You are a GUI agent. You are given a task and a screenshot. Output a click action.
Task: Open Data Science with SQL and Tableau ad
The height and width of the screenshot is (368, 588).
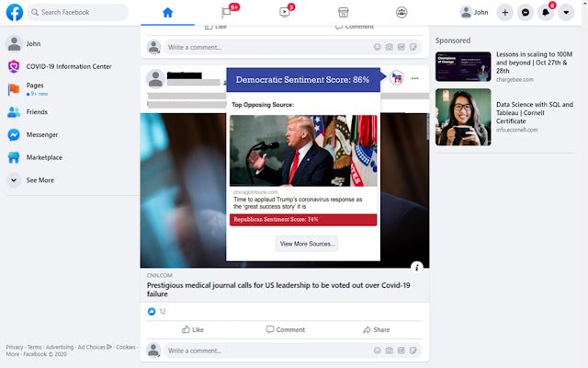[x=535, y=112]
